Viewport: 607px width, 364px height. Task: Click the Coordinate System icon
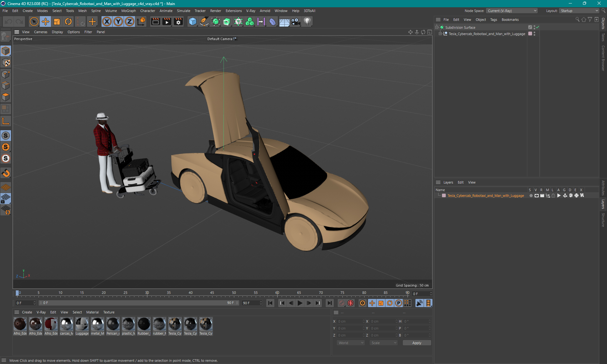[142, 21]
